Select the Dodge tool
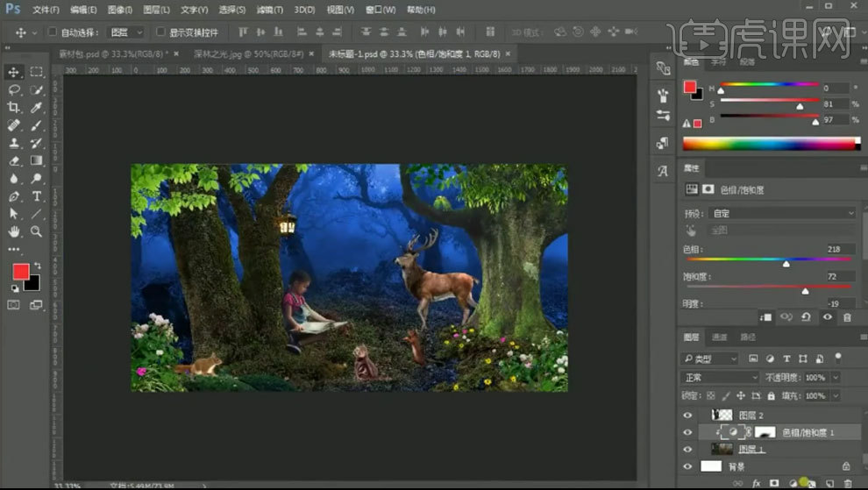Viewport: 868px width, 490px height. click(37, 178)
